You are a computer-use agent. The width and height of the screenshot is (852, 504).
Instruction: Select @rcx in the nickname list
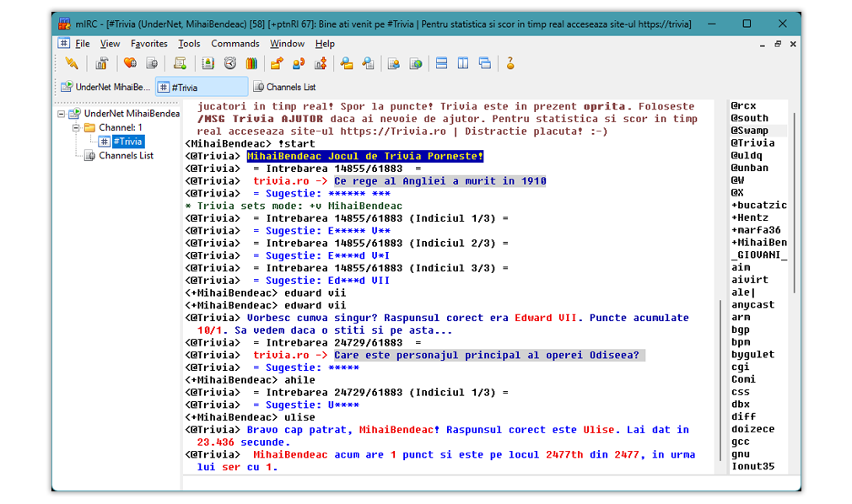(x=743, y=106)
